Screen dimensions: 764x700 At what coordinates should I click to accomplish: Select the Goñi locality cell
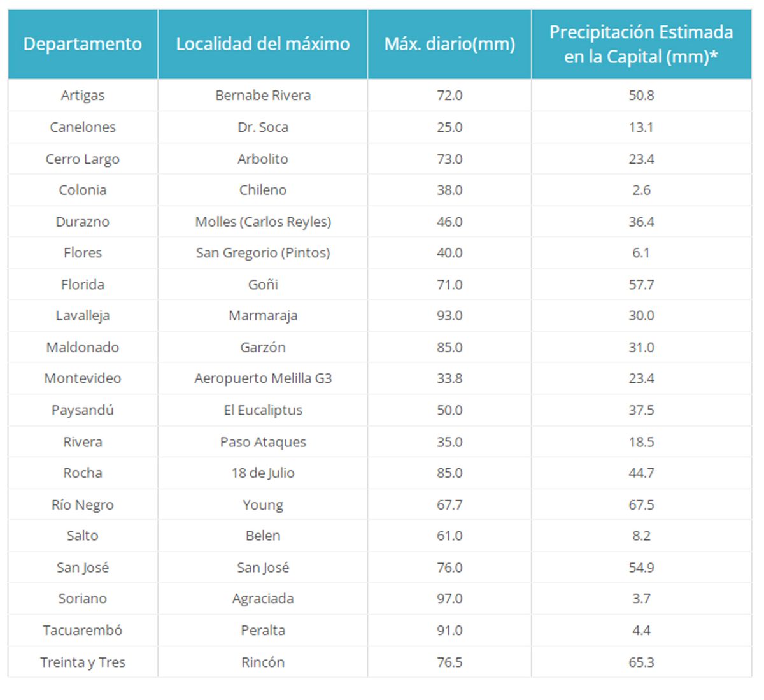(263, 285)
